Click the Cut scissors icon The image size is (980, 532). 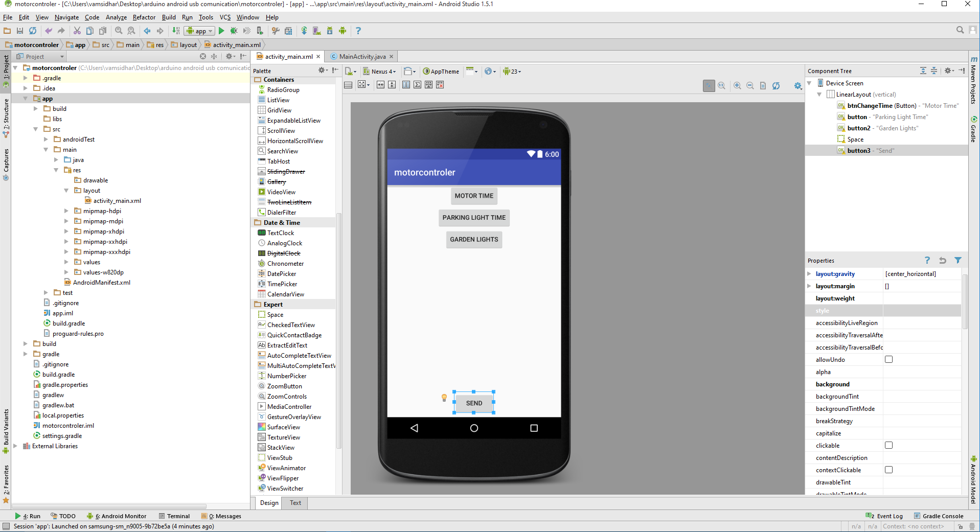coord(77,31)
